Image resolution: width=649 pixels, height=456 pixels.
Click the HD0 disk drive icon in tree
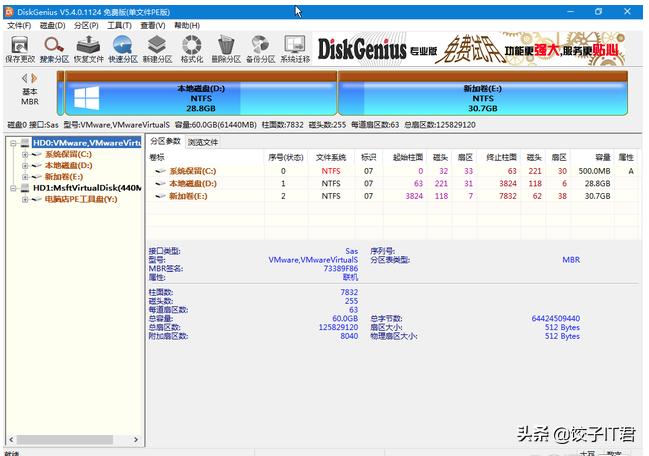tap(25, 143)
